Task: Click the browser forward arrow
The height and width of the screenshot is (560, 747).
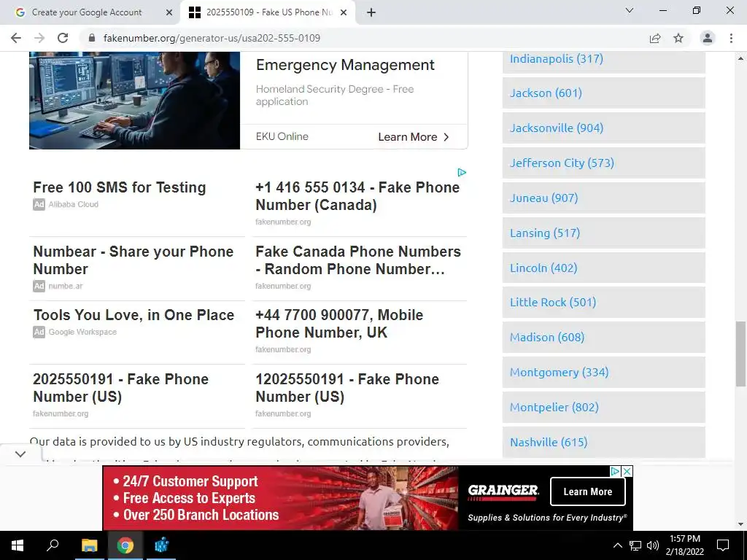Action: tap(39, 38)
